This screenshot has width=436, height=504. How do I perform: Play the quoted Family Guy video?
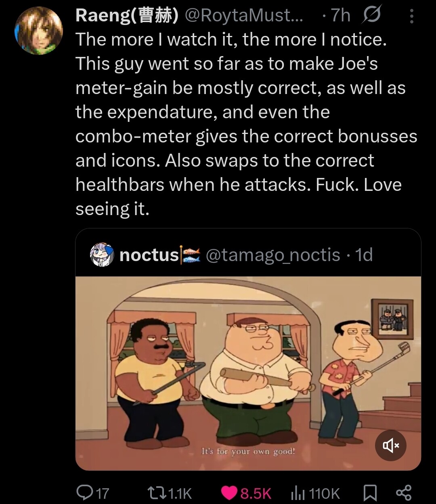pyautogui.click(x=248, y=373)
